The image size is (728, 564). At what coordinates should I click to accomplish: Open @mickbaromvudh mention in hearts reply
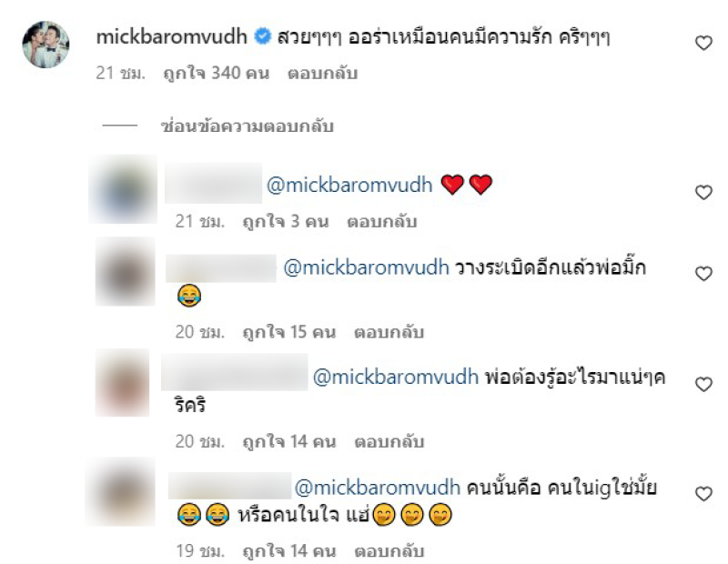(349, 186)
